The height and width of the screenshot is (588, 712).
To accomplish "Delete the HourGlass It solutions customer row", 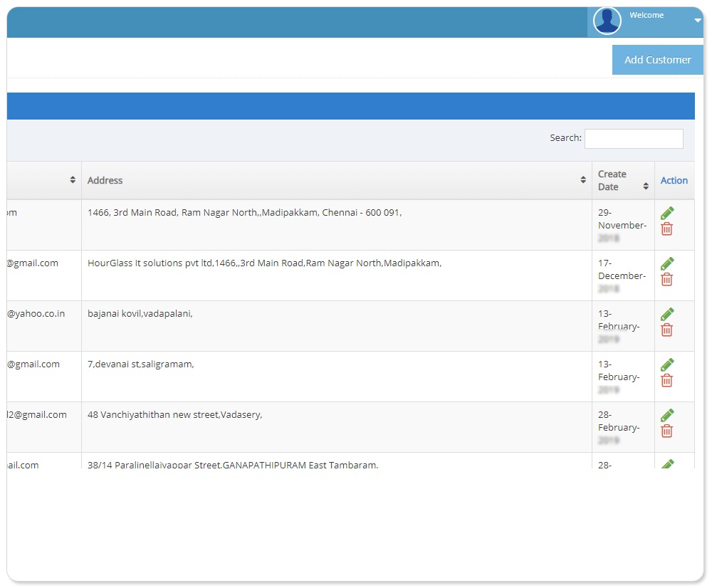I will (666, 279).
